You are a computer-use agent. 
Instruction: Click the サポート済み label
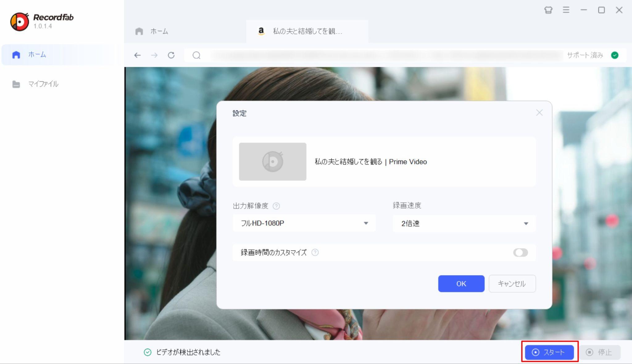(x=585, y=55)
